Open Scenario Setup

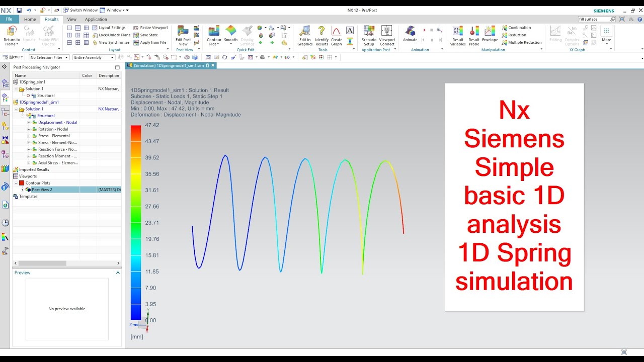(x=369, y=36)
